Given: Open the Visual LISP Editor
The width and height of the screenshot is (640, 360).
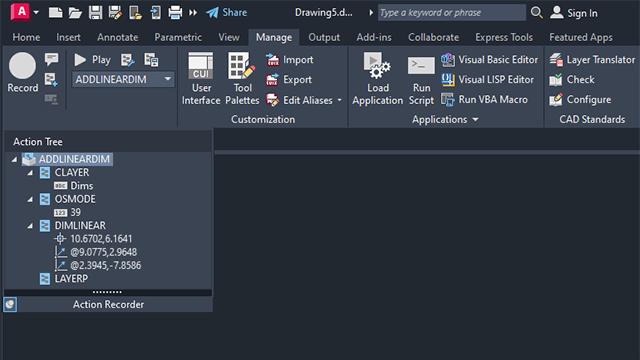Looking at the screenshot, I should 487,80.
